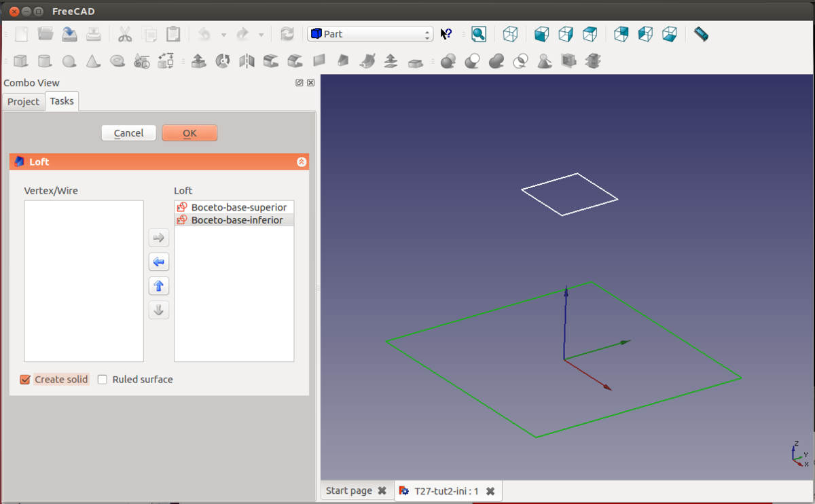
Task: Click the cone primitive icon
Action: pyautogui.click(x=93, y=61)
